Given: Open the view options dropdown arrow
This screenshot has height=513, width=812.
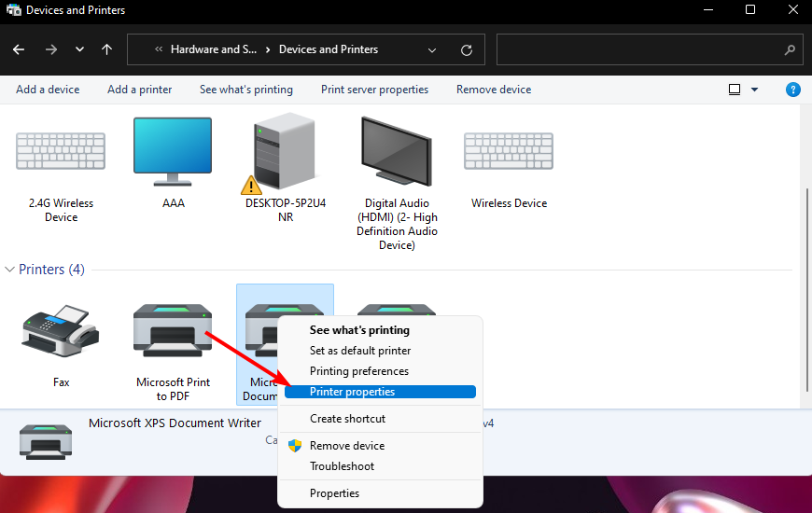Looking at the screenshot, I should 754,90.
